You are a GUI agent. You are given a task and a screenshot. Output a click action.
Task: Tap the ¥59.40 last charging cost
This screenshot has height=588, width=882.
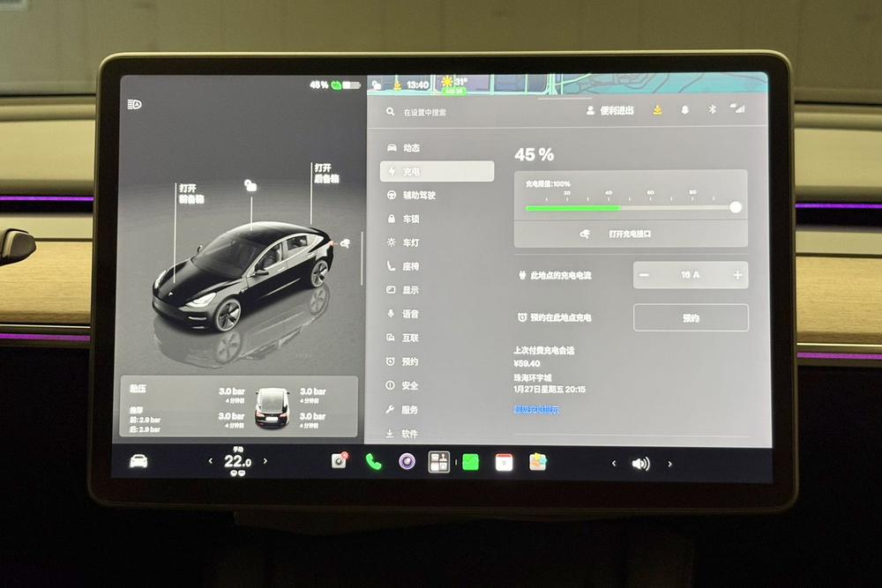point(527,364)
